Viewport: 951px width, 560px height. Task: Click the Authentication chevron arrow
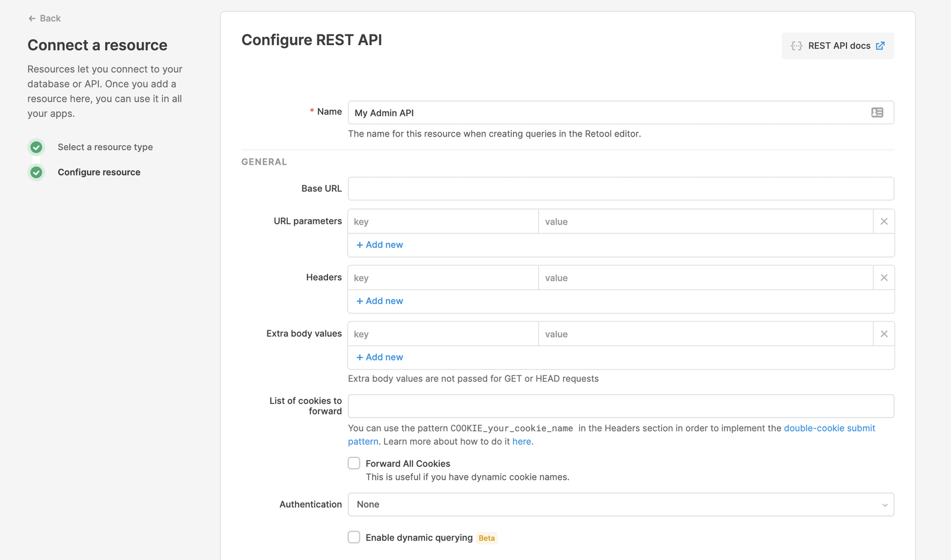(884, 505)
